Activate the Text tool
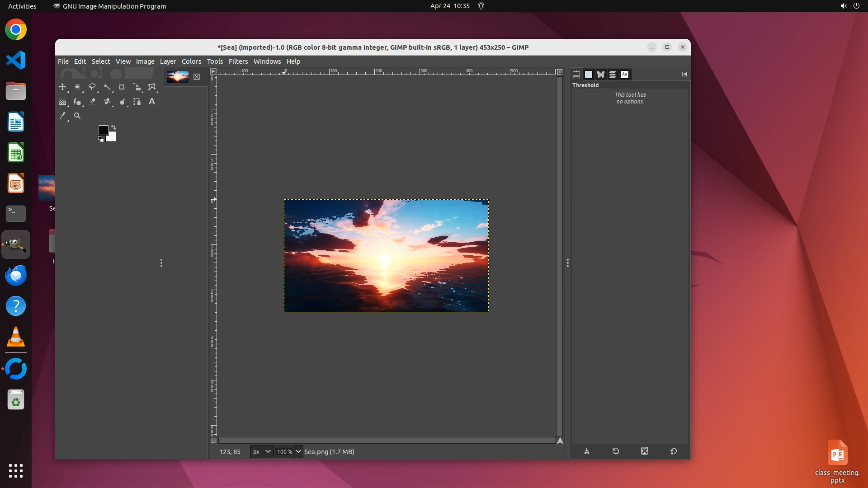868x488 pixels. (152, 102)
